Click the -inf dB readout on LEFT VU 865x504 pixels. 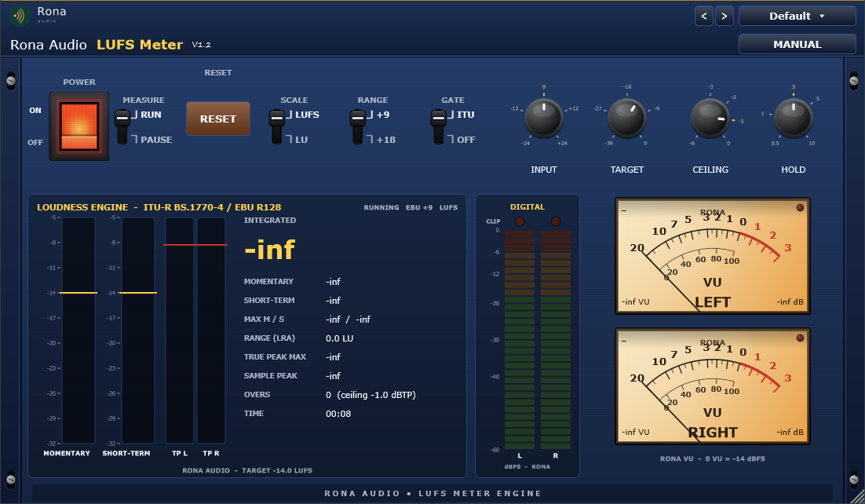point(790,302)
